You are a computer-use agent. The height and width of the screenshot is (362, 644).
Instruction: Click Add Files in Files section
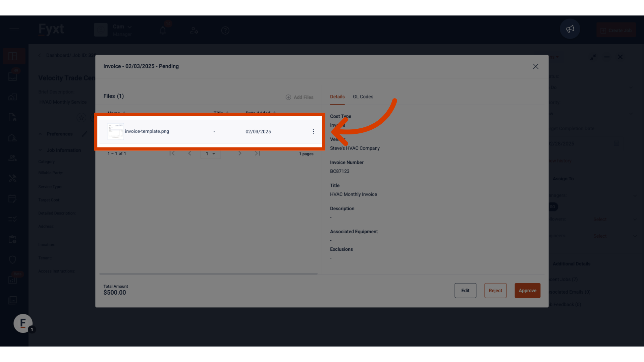tap(300, 97)
